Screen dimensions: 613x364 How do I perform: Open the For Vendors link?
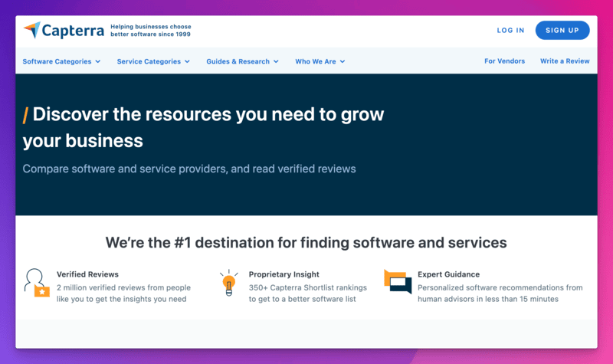click(x=504, y=61)
